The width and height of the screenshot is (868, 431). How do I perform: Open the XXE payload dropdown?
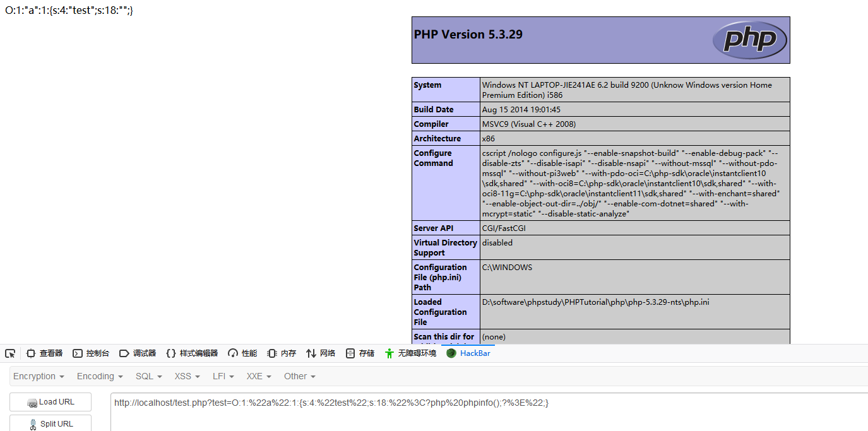click(259, 376)
